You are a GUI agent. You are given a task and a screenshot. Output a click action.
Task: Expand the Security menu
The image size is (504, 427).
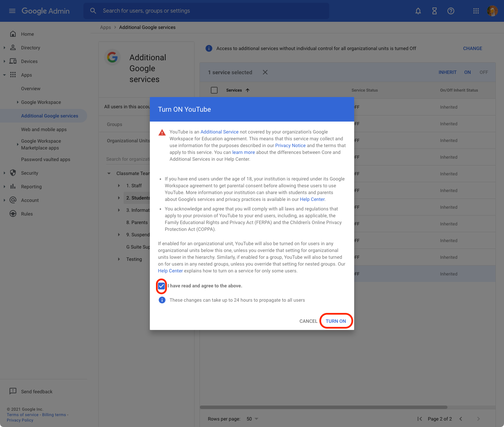(4, 173)
